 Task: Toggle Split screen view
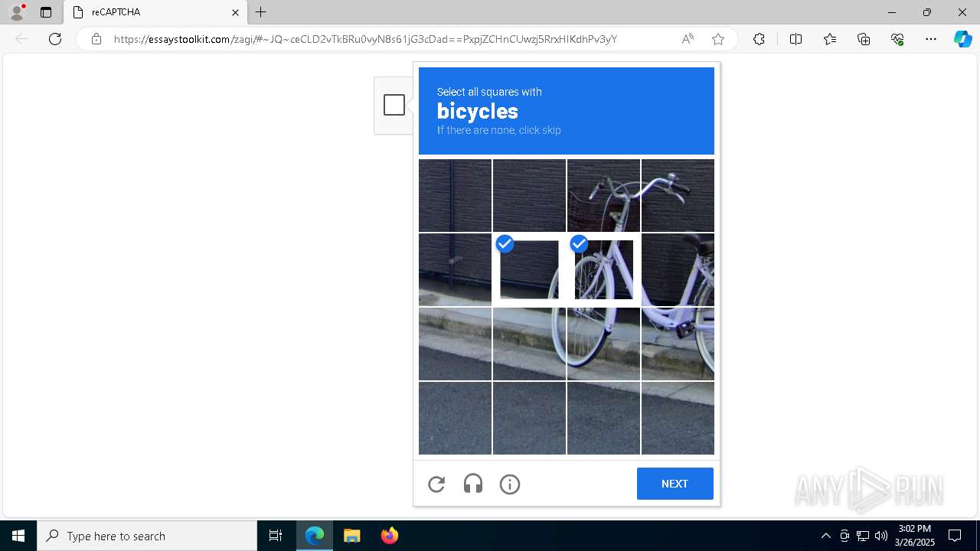(x=795, y=39)
